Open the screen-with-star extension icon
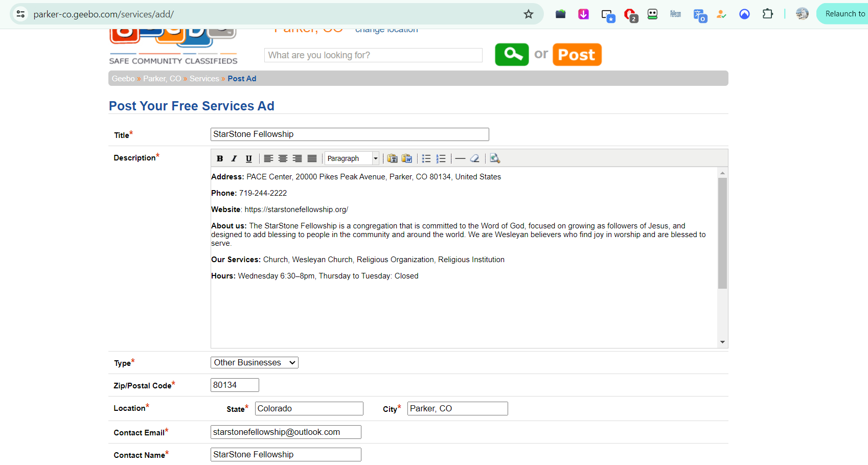 click(608, 15)
